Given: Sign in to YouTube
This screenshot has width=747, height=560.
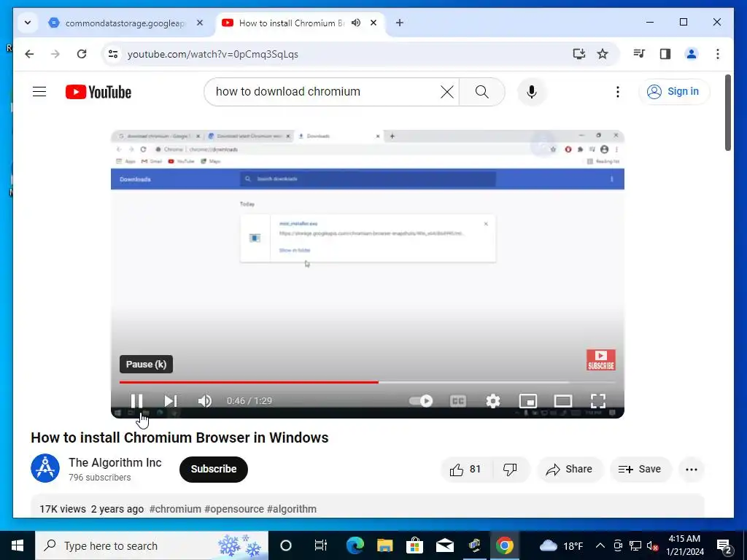Looking at the screenshot, I should [x=673, y=91].
